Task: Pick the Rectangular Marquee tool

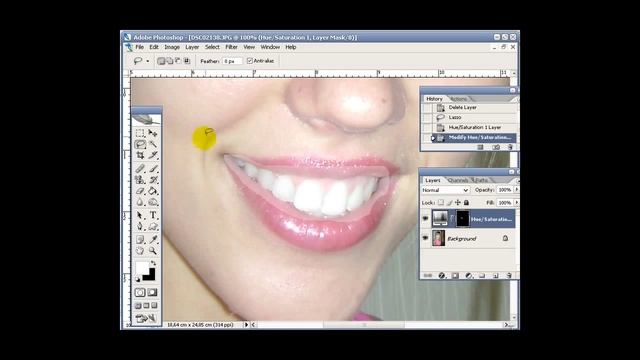Action: coord(140,133)
